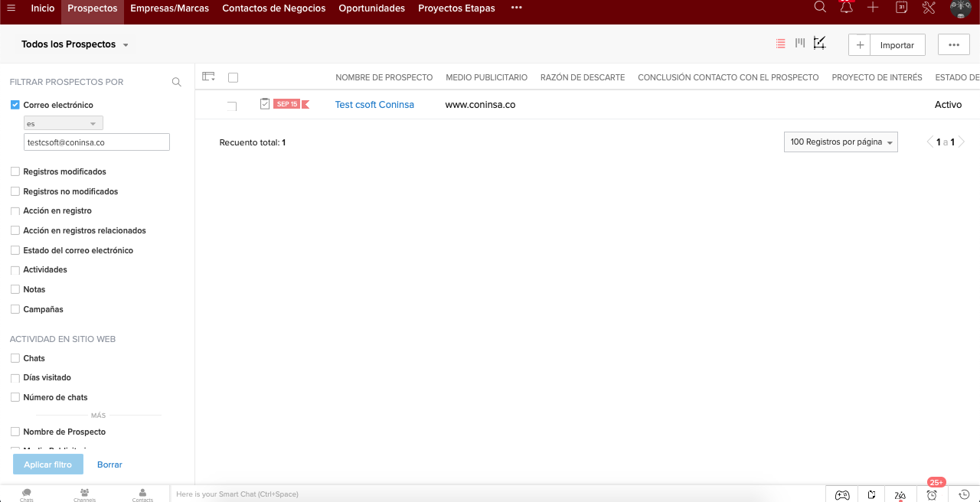Click the Importar button

[x=897, y=45]
